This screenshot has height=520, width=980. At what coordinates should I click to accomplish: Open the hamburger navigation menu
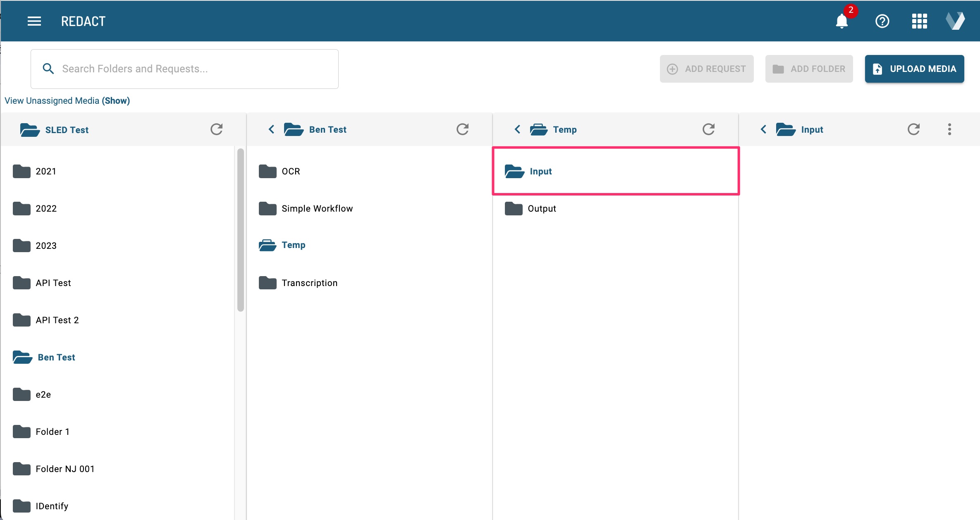click(34, 21)
